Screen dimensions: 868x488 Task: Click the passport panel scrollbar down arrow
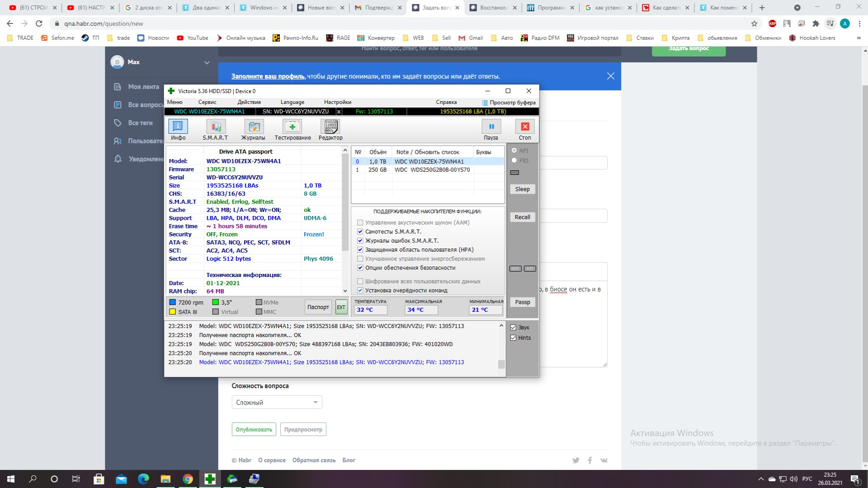tap(345, 291)
